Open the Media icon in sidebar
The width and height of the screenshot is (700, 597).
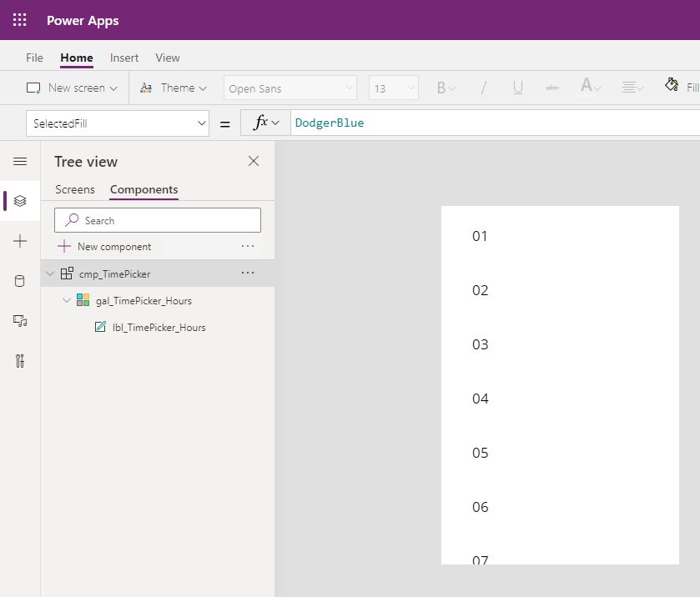tap(20, 321)
